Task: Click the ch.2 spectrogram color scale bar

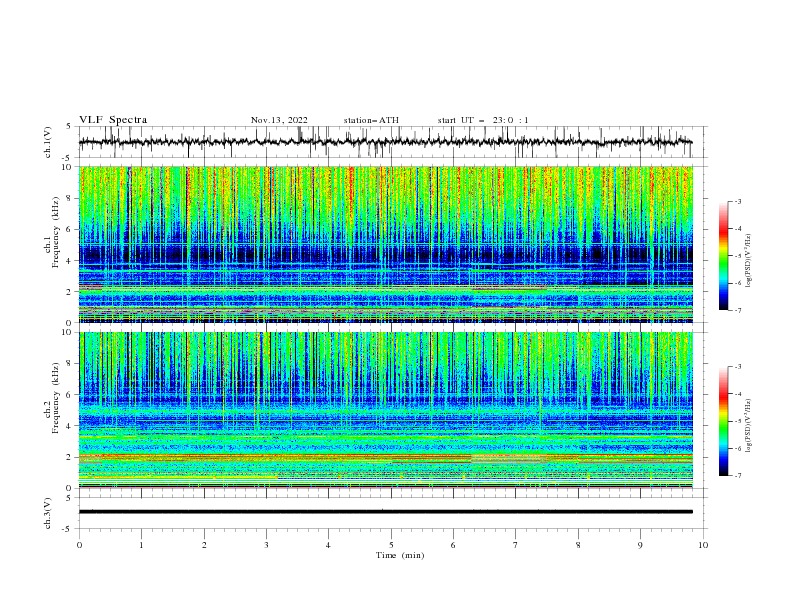Action: 723,421
